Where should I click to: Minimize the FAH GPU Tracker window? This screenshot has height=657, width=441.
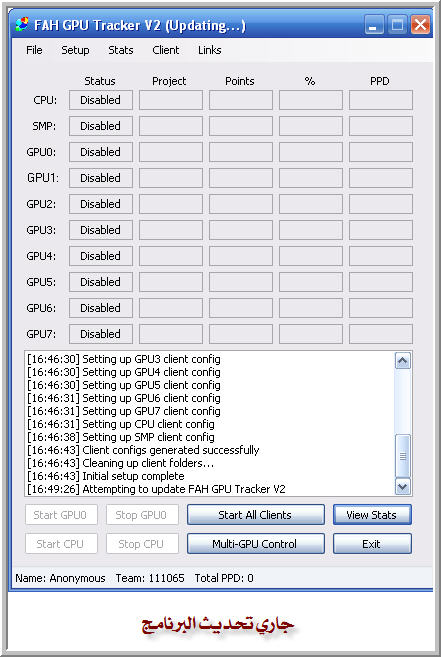(x=373, y=25)
